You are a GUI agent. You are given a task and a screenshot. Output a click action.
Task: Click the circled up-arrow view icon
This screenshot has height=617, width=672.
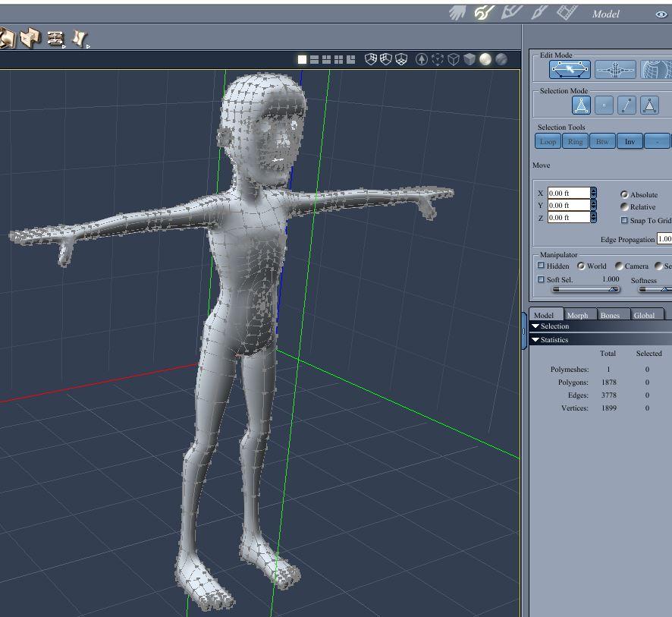(422, 59)
